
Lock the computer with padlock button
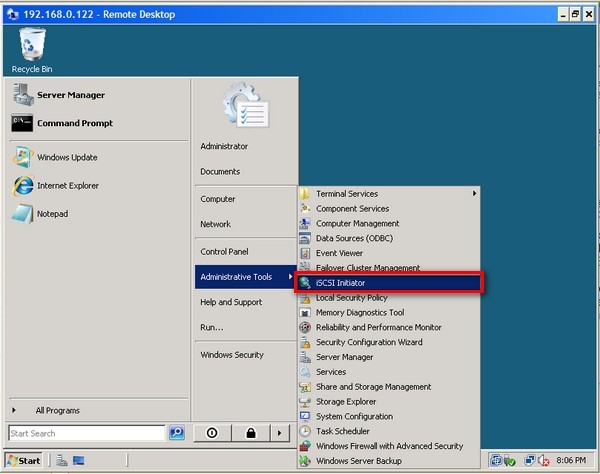[251, 433]
